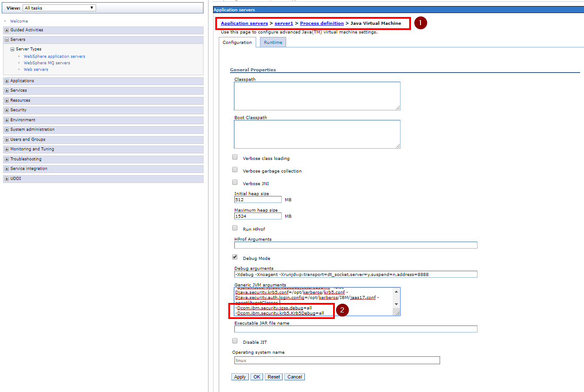
Task: Expand the Applications section
Action: [6, 80]
